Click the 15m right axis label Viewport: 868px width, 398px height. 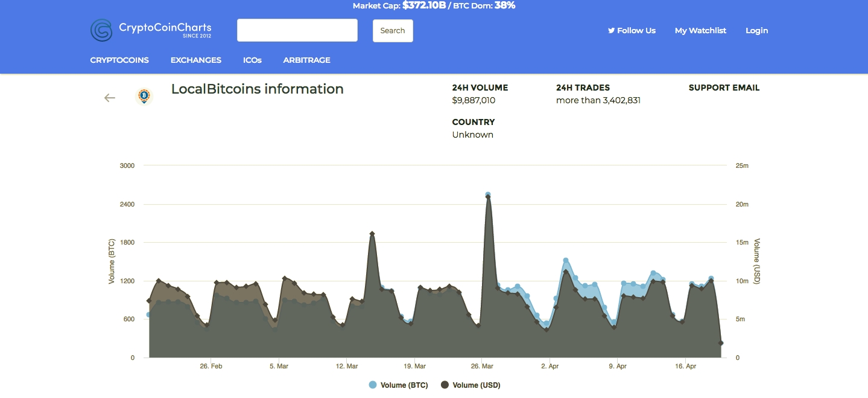tap(743, 243)
